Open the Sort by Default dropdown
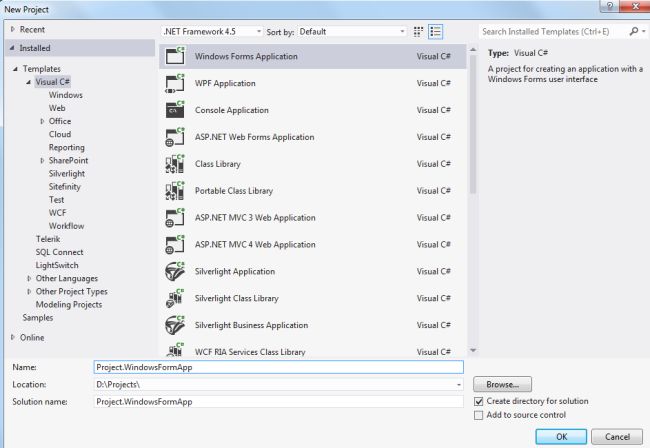The height and width of the screenshot is (448, 650). coord(352,31)
